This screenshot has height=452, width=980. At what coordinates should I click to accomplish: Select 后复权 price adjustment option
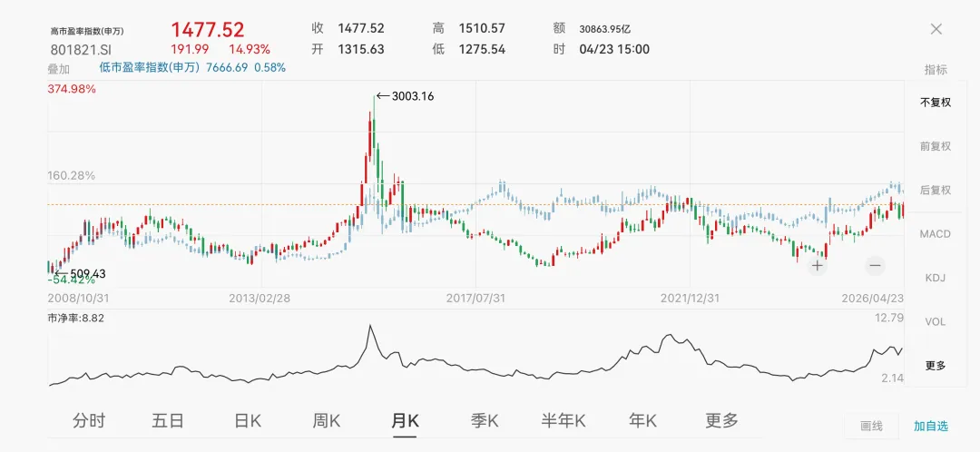tap(936, 190)
